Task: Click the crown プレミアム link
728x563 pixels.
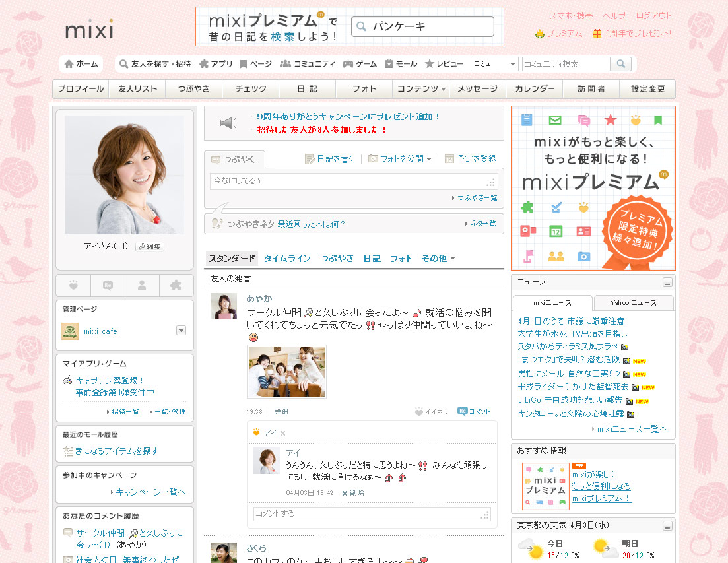Action: tap(559, 34)
